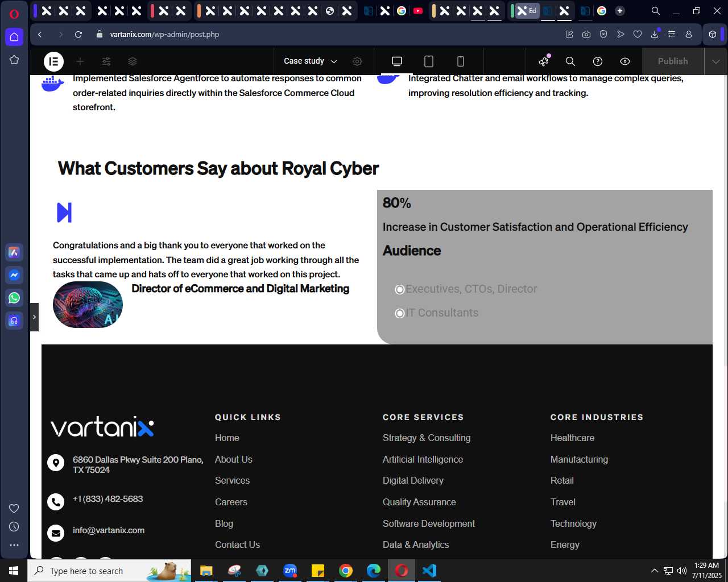
Task: Open the Elementor logo menu
Action: point(53,61)
